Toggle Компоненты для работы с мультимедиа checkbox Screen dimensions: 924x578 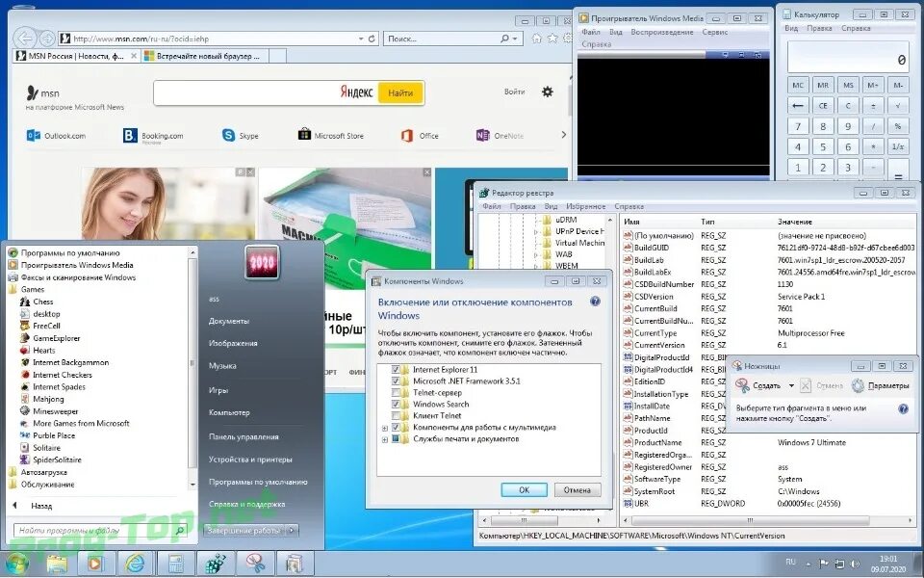pos(396,427)
